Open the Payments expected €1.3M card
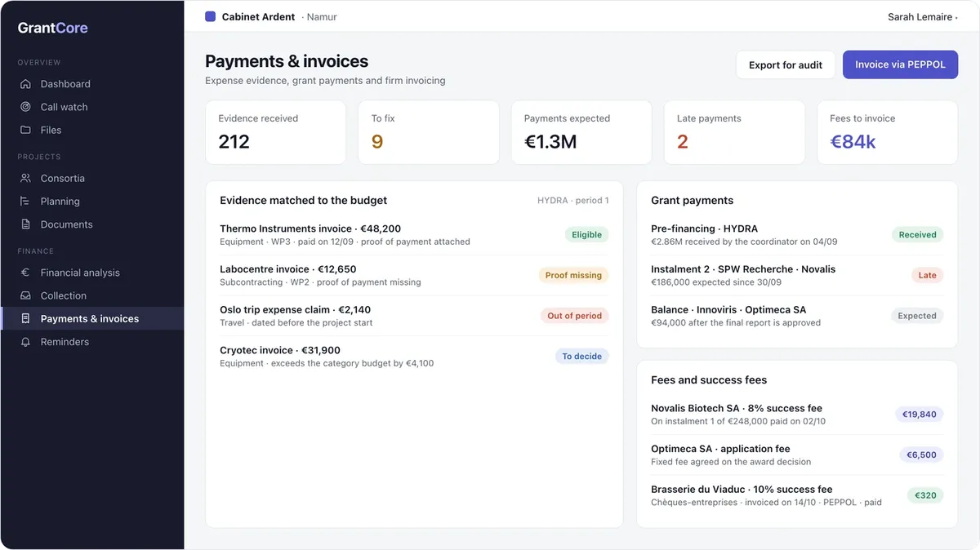Viewport: 980px width, 550px height. [581, 132]
